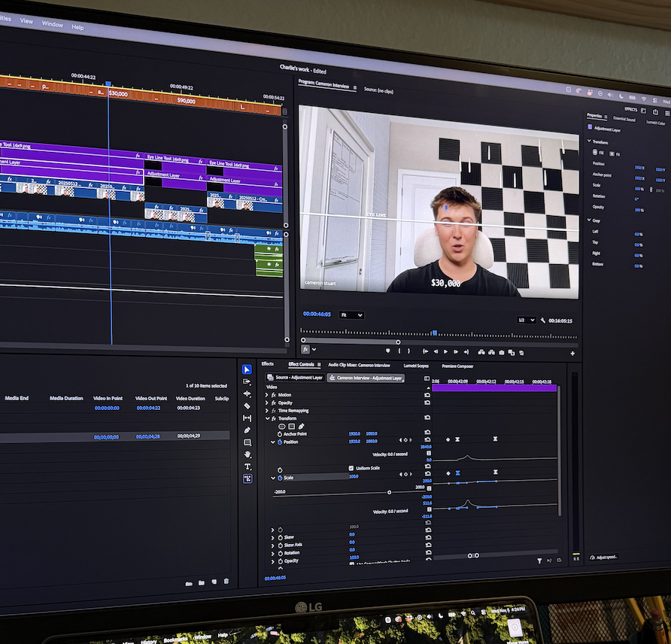Open the Window menu
Image resolution: width=671 pixels, height=644 pixels.
pos(52,24)
